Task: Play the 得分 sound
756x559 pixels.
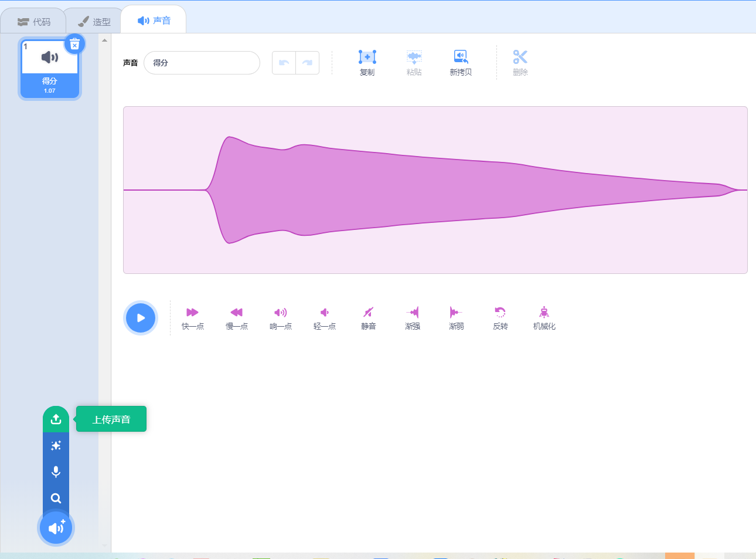Action: [x=141, y=318]
